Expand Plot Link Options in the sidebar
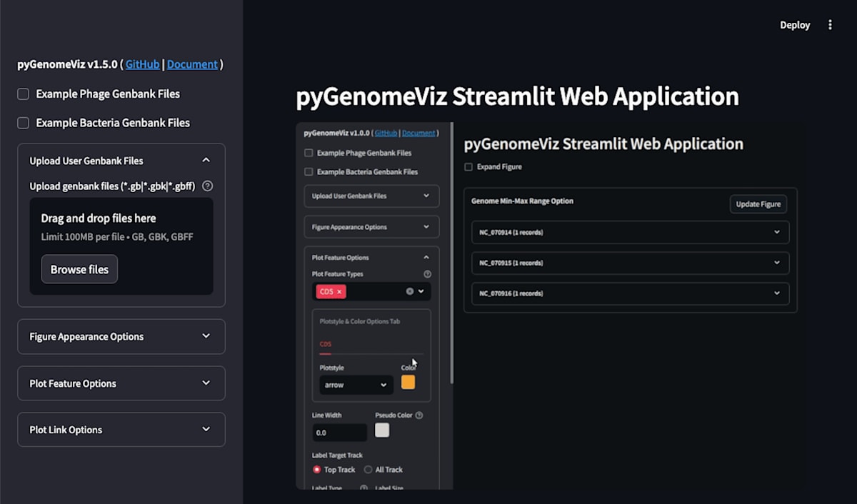This screenshot has height=504, width=857. point(121,430)
